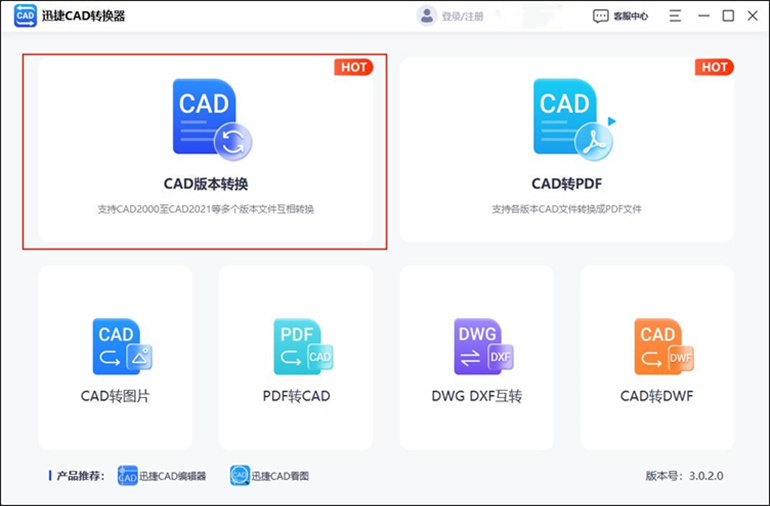Click the HOT badge on CAD转PDF
The height and width of the screenshot is (506, 770).
714,67
